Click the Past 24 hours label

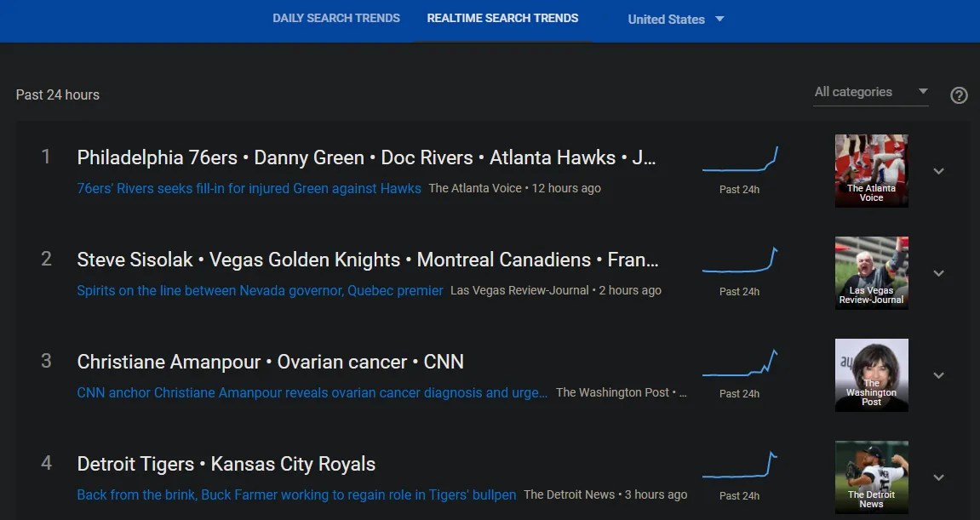pos(57,94)
